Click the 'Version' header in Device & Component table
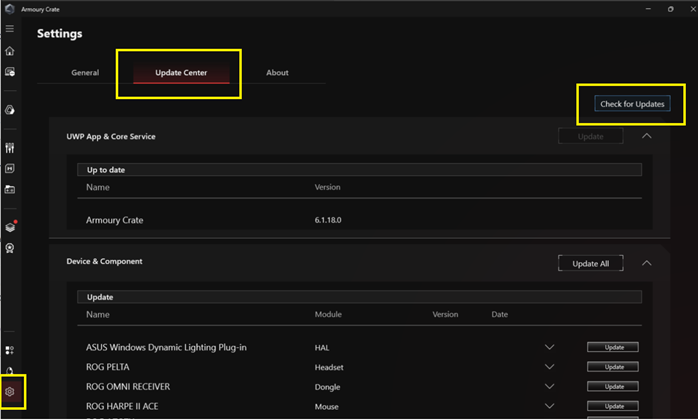Viewport: 698px width, 420px height. pyautogui.click(x=445, y=314)
